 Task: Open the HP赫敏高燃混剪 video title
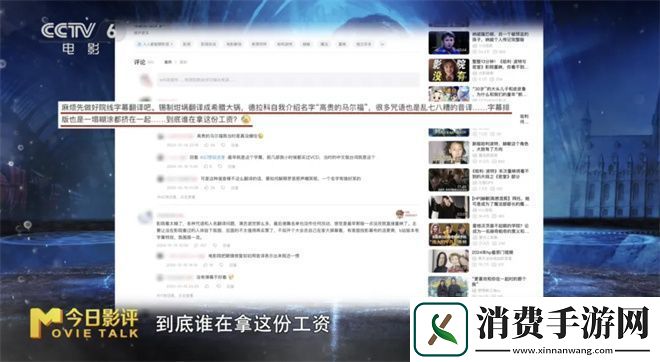[500, 201]
